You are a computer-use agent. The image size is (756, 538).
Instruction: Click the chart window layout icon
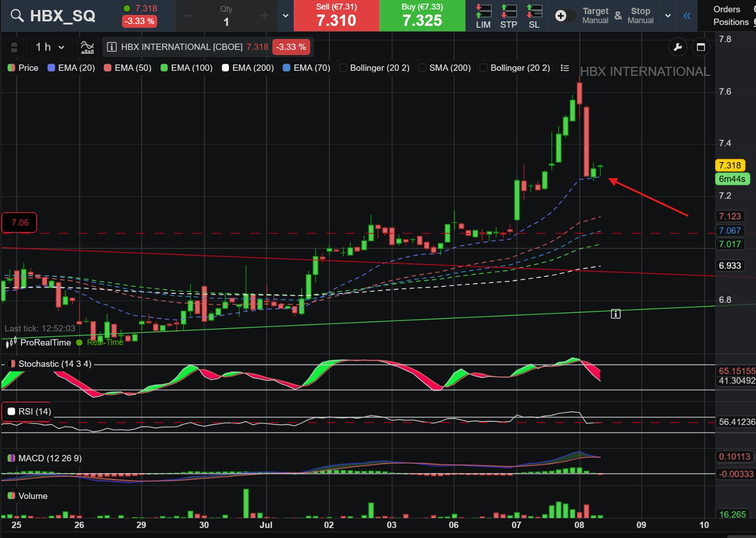coord(701,47)
